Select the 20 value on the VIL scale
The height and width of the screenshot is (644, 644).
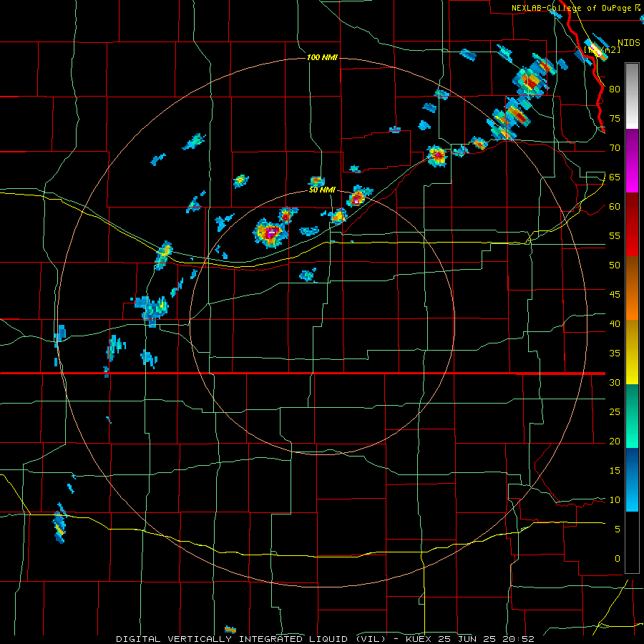pos(615,441)
